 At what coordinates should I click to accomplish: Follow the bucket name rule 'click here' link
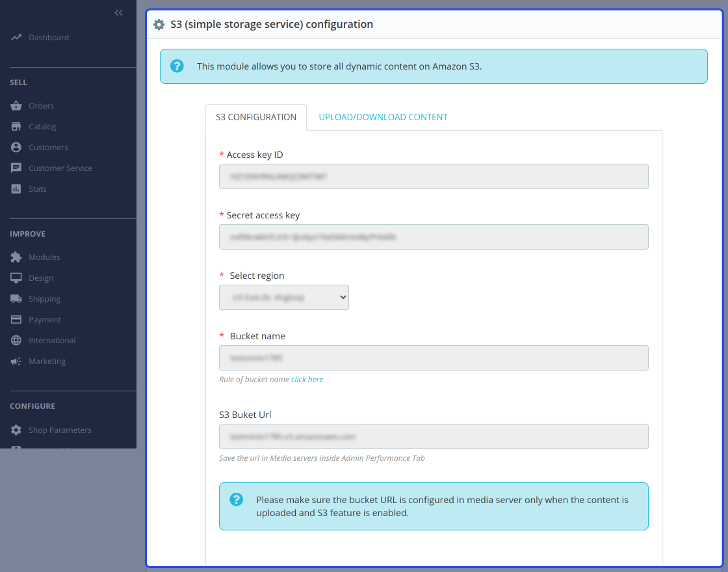point(307,380)
